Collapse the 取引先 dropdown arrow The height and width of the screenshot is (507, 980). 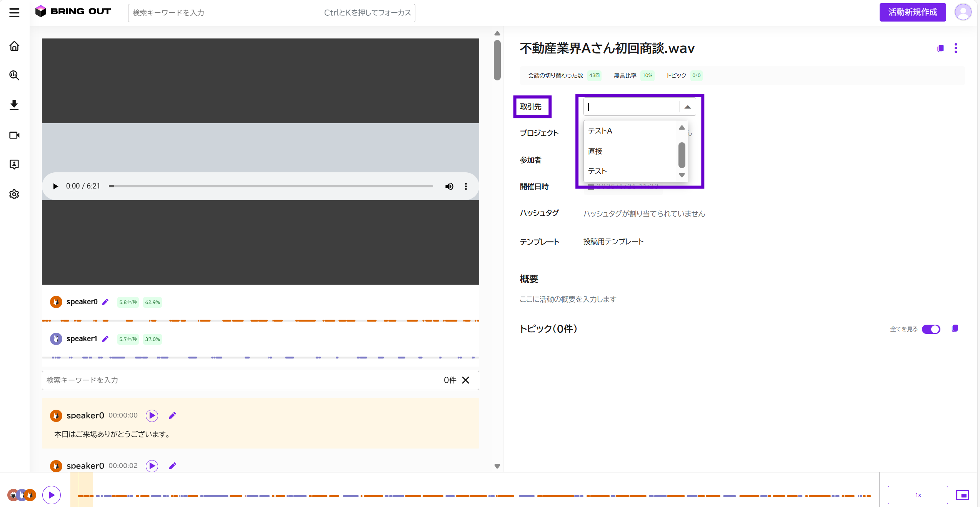(x=688, y=107)
